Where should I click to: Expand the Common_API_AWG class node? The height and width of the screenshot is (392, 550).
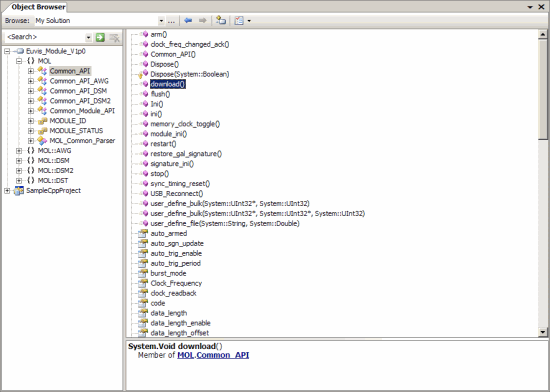tap(31, 81)
